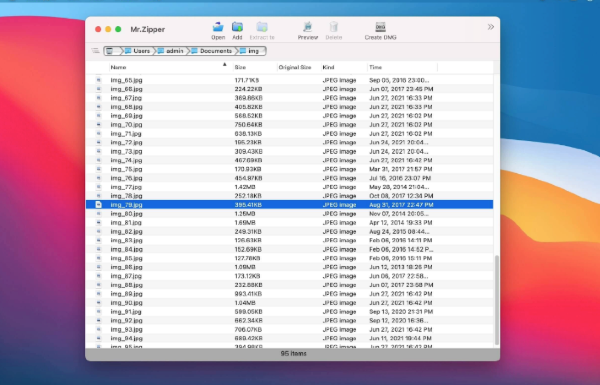Click the vertical scrollbar thumb of file list

pos(497,300)
